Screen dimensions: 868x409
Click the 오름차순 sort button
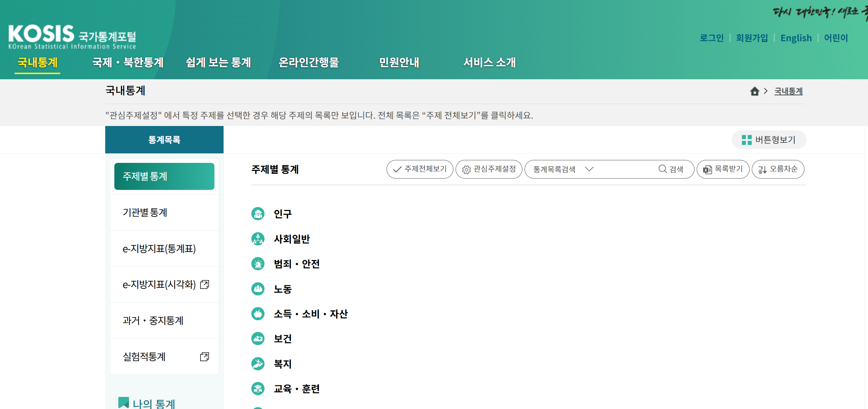click(778, 169)
